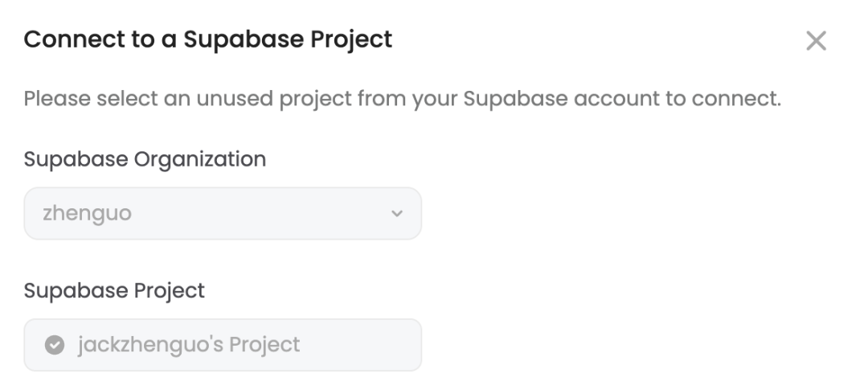The width and height of the screenshot is (868, 390).
Task: Click the Supabase Organization label
Action: coord(145,159)
